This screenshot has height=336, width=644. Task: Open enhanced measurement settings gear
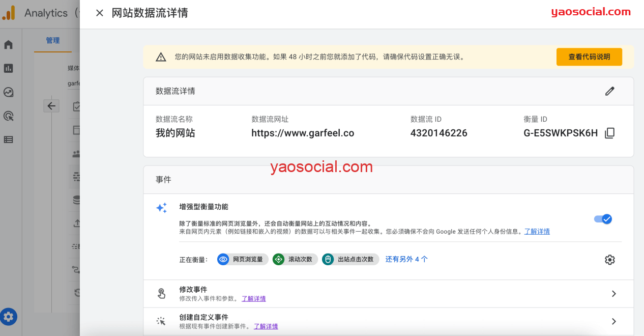tap(609, 260)
